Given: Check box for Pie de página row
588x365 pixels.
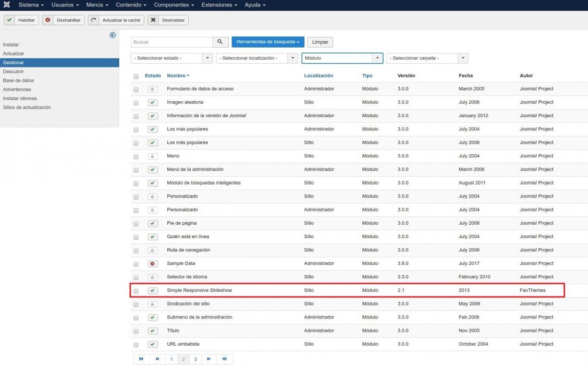Looking at the screenshot, I should [x=136, y=224].
